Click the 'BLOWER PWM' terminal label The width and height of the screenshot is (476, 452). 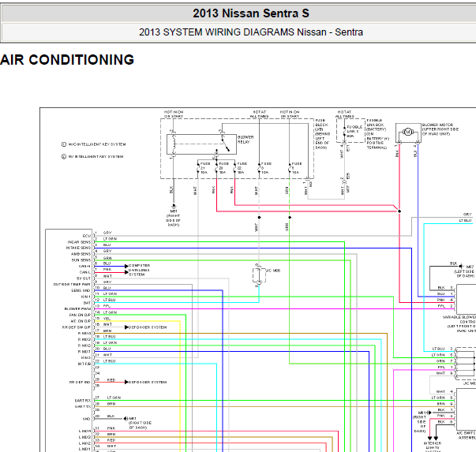pos(77,308)
